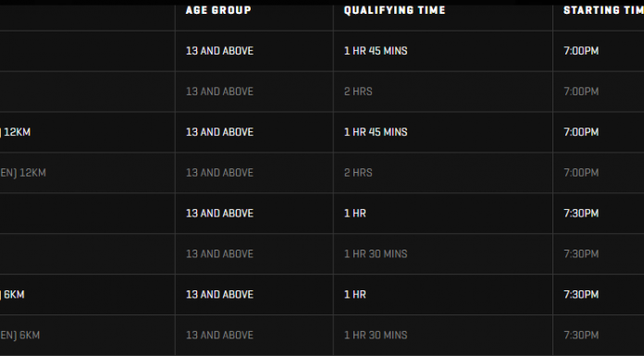Click 7:00PM in the EN] 12KM row
Screen dimensions: 644x356
pyautogui.click(x=581, y=173)
